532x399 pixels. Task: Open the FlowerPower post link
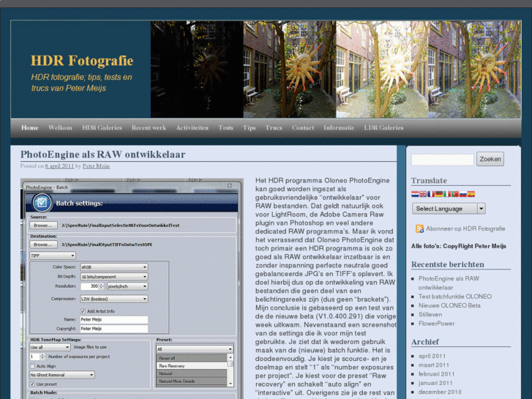[436, 324]
